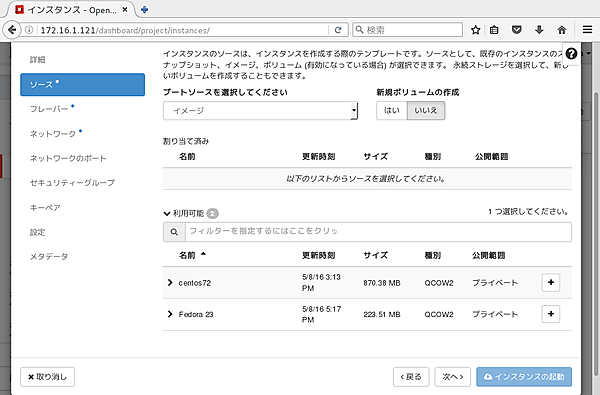The height and width of the screenshot is (395, 600).
Task: Select the インスタンス - Open... browser tab
Action: tap(72, 10)
